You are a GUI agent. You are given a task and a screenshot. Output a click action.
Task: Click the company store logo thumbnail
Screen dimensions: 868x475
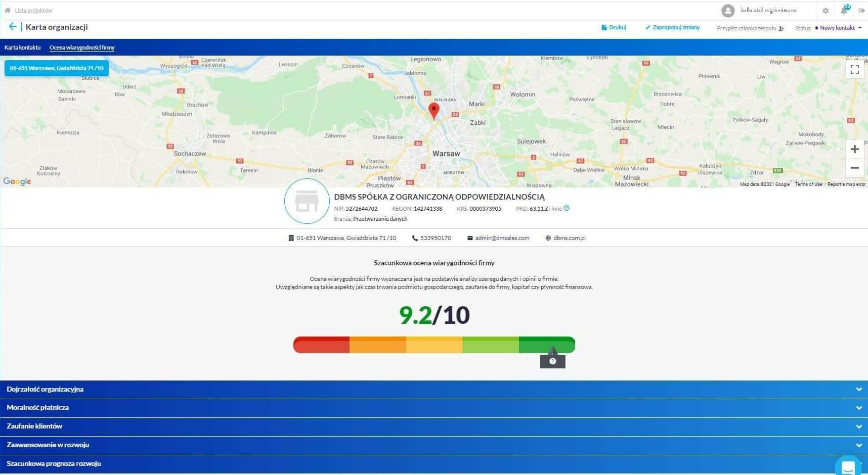307,201
